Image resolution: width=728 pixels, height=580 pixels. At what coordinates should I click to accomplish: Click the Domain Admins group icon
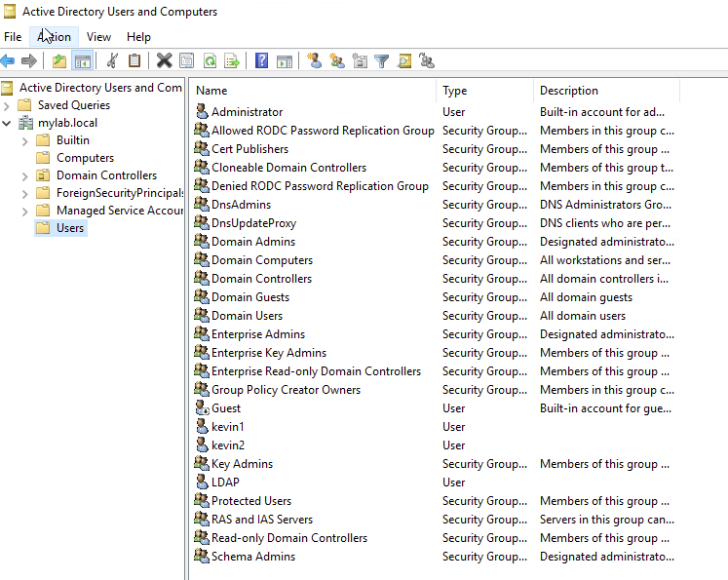click(202, 241)
